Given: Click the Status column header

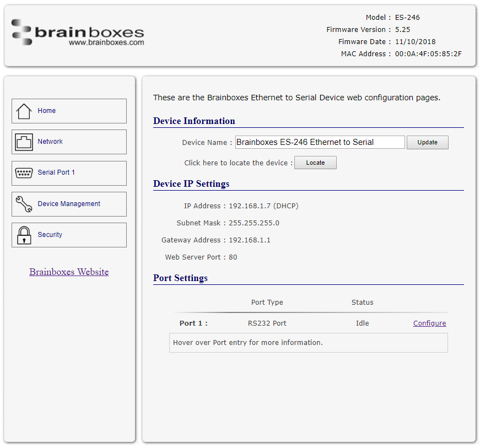Looking at the screenshot, I should [x=363, y=303].
